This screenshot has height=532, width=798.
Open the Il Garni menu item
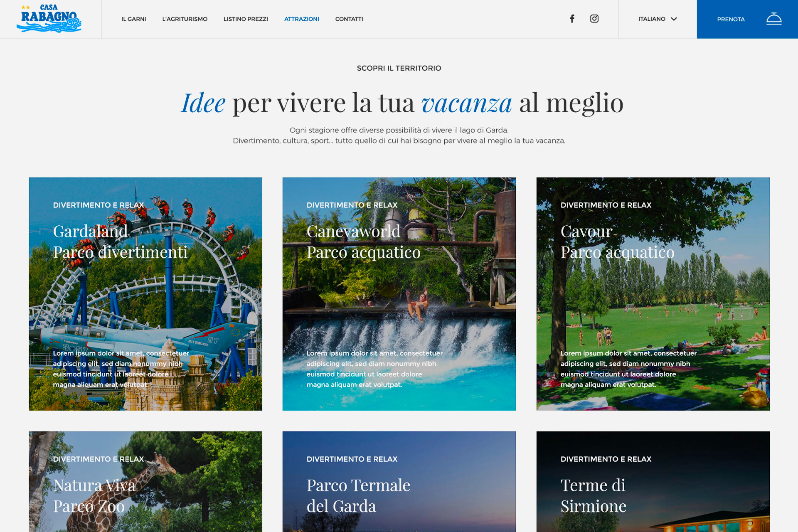134,19
